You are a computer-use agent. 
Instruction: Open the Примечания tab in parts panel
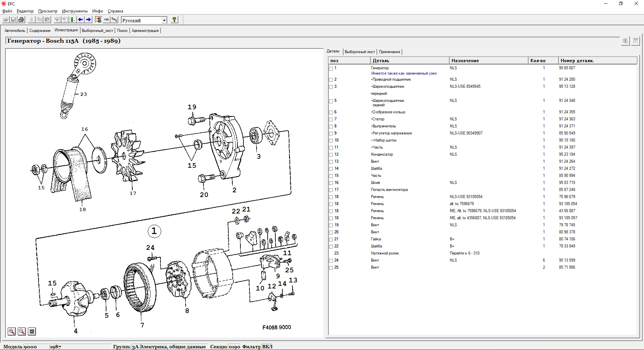(389, 52)
